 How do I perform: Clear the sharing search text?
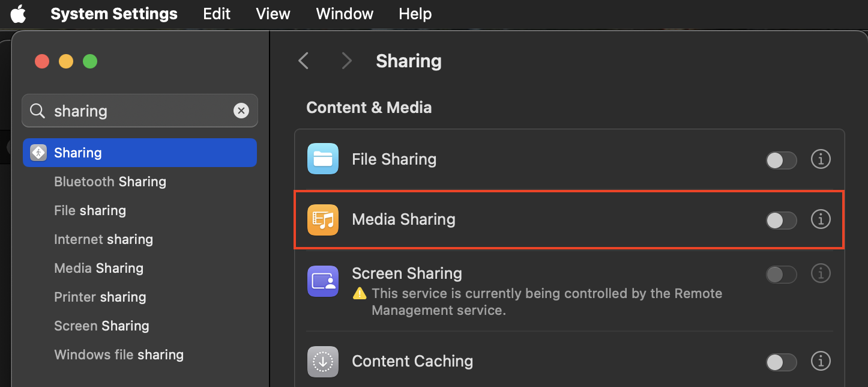pyautogui.click(x=241, y=111)
